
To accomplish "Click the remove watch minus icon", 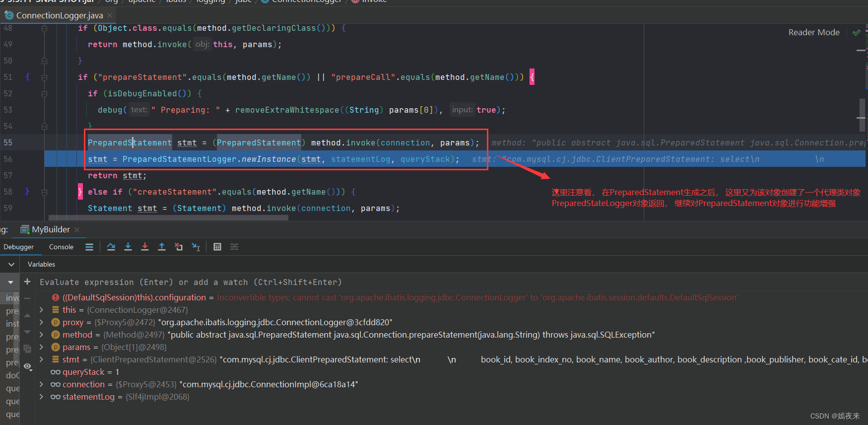I will [27, 298].
